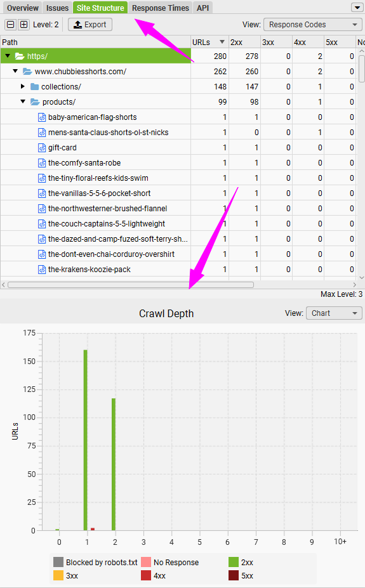The width and height of the screenshot is (365, 588).
Task: Switch to the Issues tab
Action: pos(57,8)
